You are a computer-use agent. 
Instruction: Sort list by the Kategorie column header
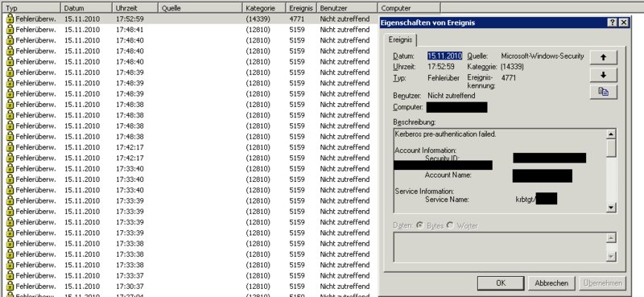pyautogui.click(x=264, y=8)
